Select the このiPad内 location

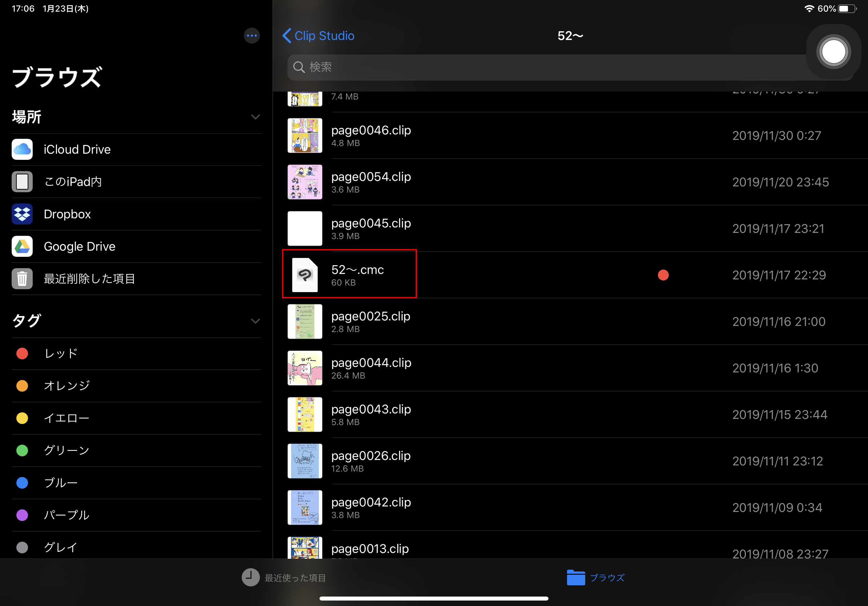coord(73,182)
